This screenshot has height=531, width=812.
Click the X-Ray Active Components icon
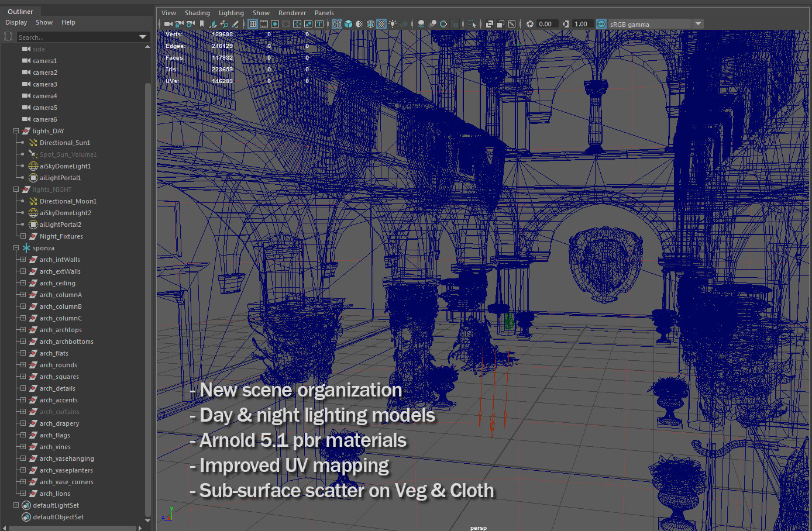500,24
